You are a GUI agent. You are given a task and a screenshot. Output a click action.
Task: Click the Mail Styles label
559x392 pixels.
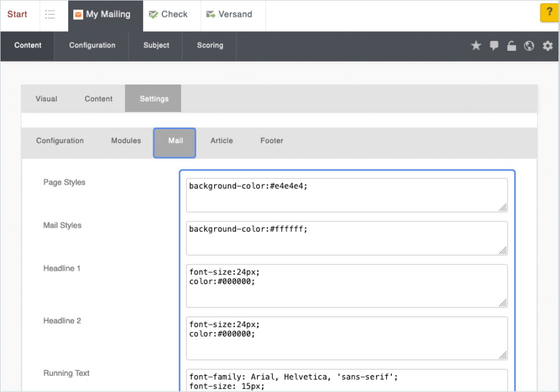coord(63,225)
